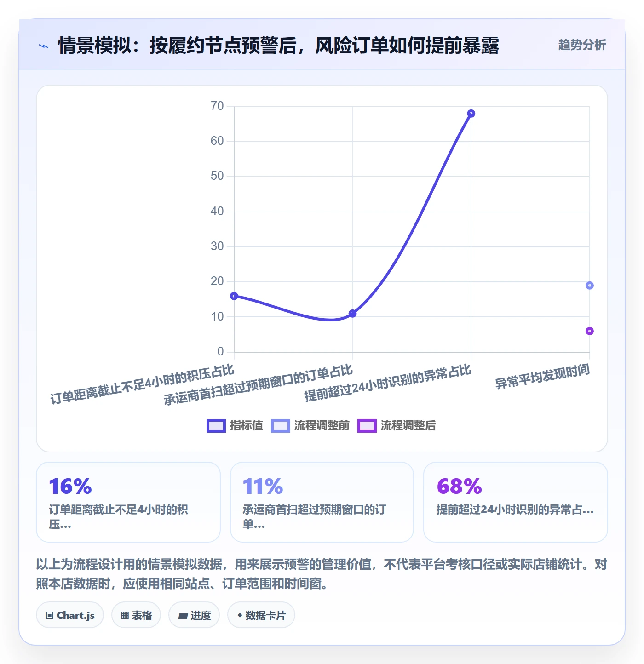Click the data point at value 11

pos(353,314)
